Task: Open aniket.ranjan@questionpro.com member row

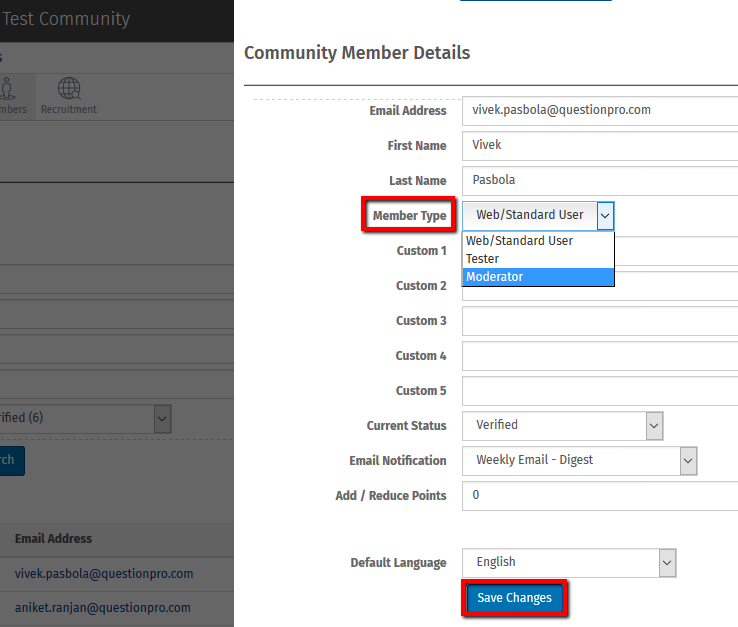Action: 103,608
